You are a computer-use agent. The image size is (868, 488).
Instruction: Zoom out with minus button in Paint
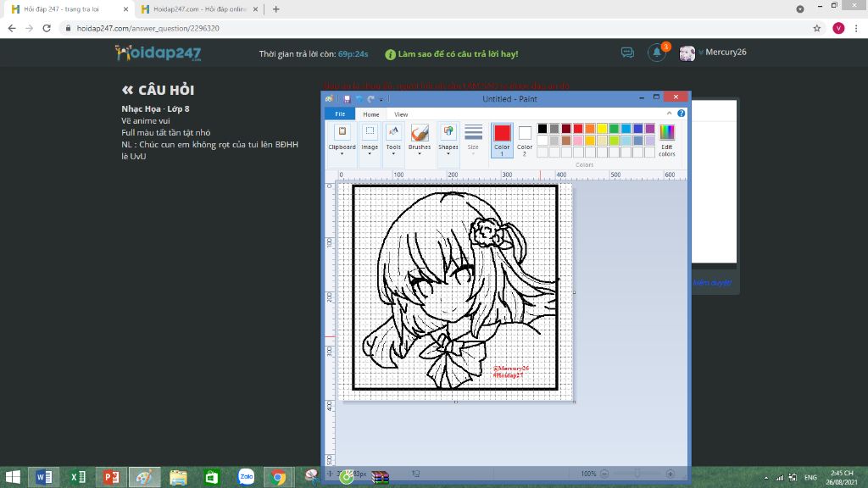click(x=604, y=474)
